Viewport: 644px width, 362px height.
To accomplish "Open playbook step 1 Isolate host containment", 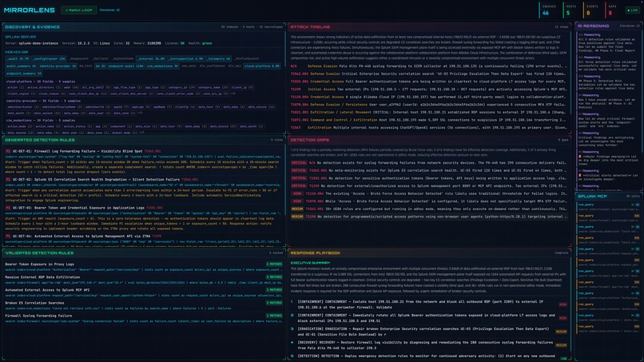I will click(429, 304).
